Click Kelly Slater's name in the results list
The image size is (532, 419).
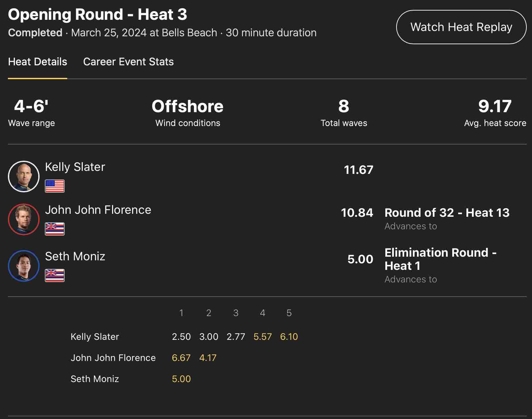[x=75, y=167]
